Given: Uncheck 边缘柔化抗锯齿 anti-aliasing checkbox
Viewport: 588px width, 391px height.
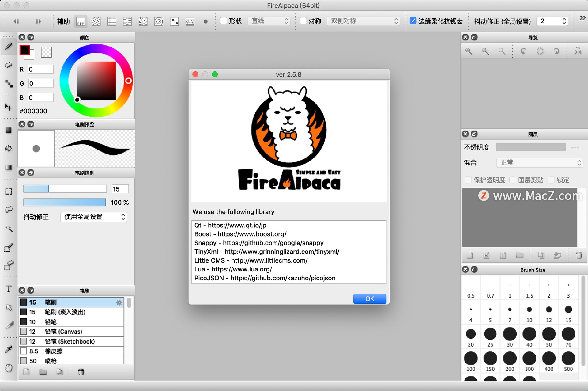Looking at the screenshot, I should (x=413, y=21).
